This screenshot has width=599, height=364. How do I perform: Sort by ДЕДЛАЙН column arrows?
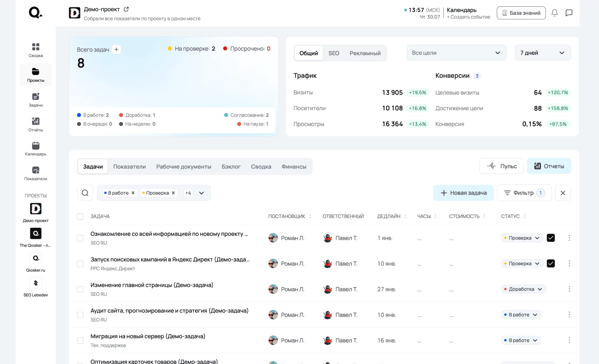pyautogui.click(x=405, y=216)
